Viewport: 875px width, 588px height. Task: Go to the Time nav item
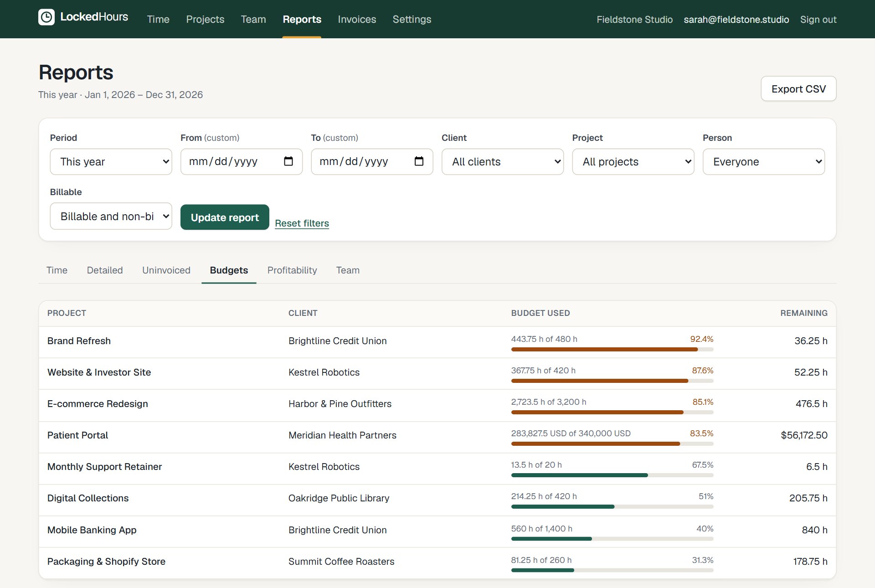point(158,19)
